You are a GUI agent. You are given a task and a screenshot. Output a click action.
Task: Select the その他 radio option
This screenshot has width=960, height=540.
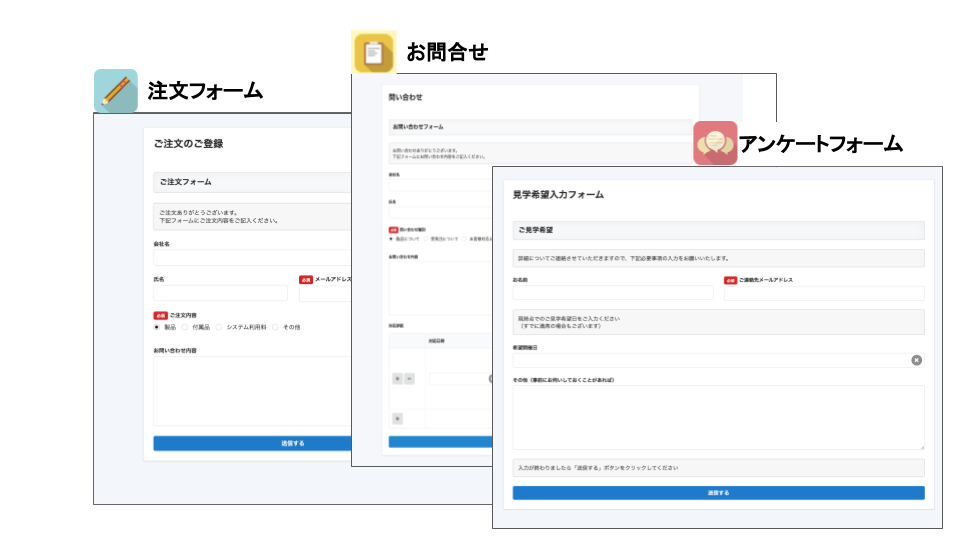275,327
